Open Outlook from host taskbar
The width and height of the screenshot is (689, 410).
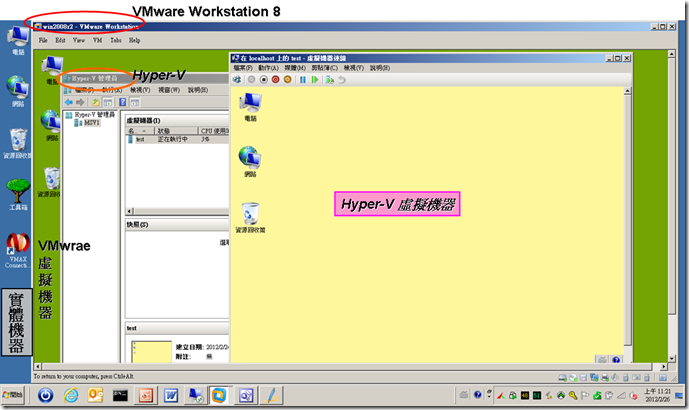95,395
